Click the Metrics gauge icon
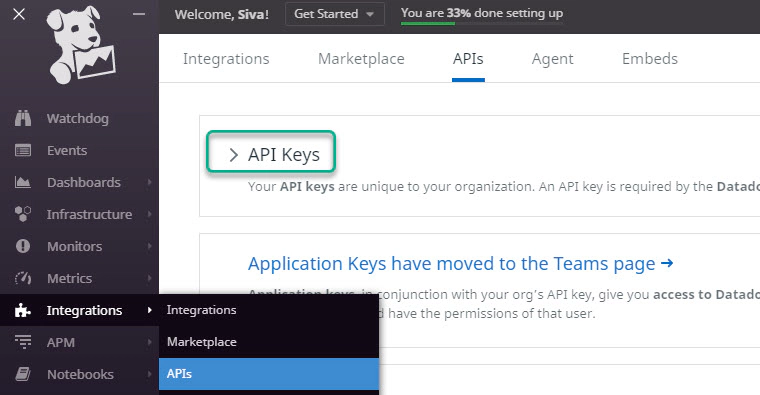The height and width of the screenshot is (395, 760). point(23,278)
